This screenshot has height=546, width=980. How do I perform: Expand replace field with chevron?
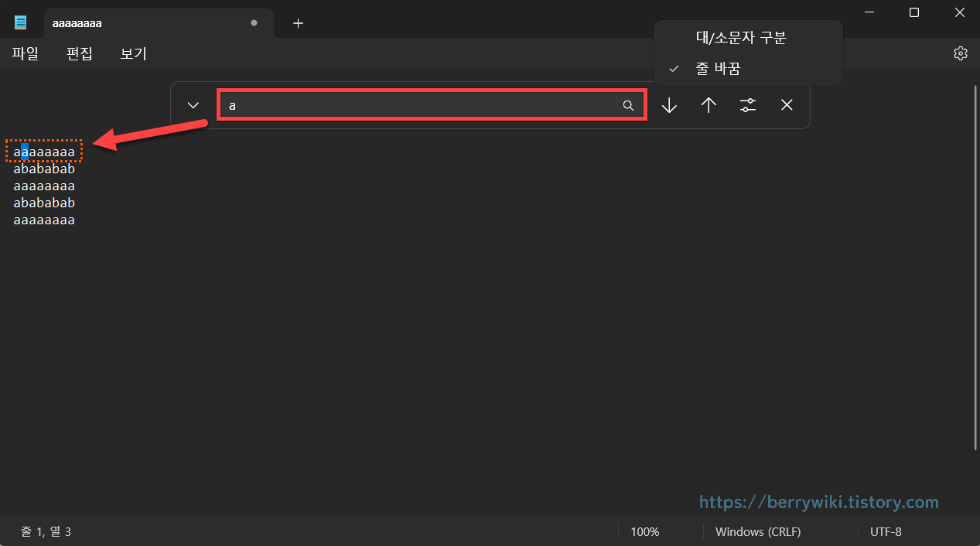coord(193,105)
